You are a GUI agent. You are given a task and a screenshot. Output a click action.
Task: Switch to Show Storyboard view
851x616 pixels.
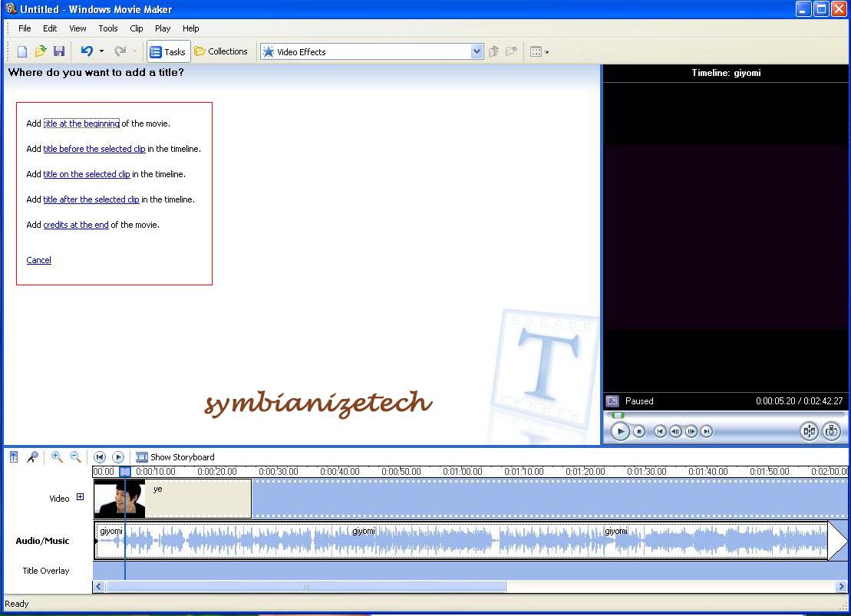pyautogui.click(x=175, y=456)
